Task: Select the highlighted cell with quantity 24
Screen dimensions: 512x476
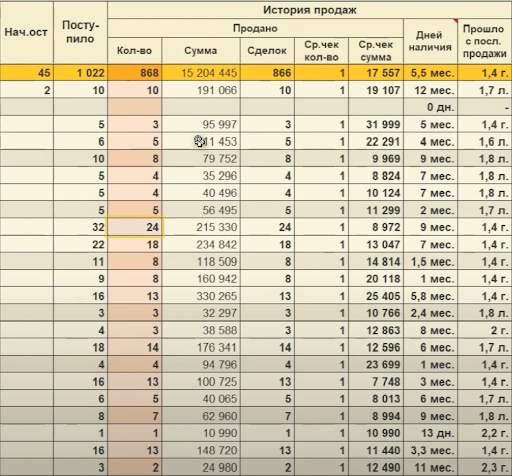Action: (x=135, y=227)
